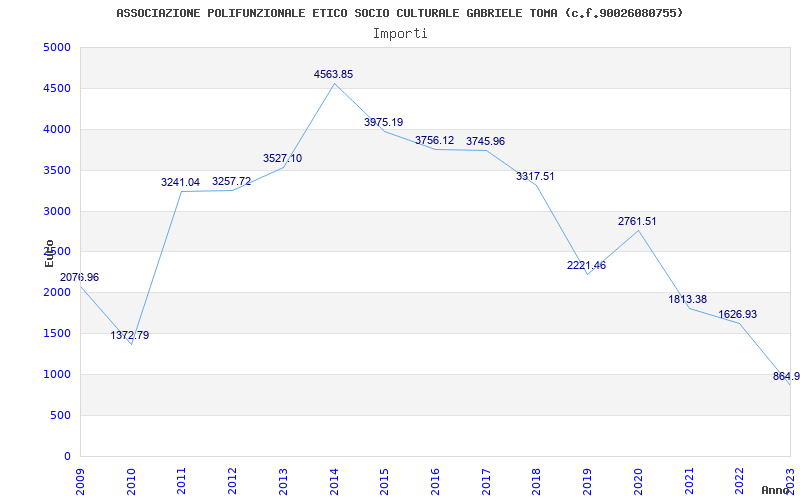
Task: Click the 3317.51 data label
Action: (x=535, y=177)
